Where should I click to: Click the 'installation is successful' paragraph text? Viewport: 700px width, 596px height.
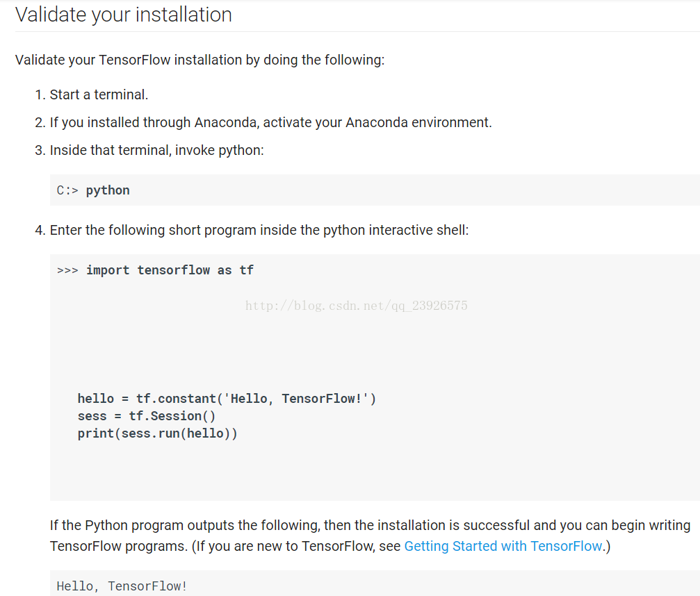pyautogui.click(x=370, y=525)
